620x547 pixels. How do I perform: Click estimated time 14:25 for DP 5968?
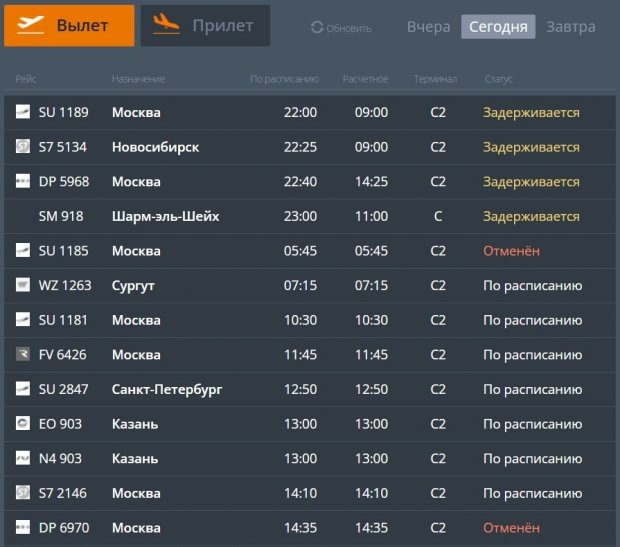coord(371,182)
